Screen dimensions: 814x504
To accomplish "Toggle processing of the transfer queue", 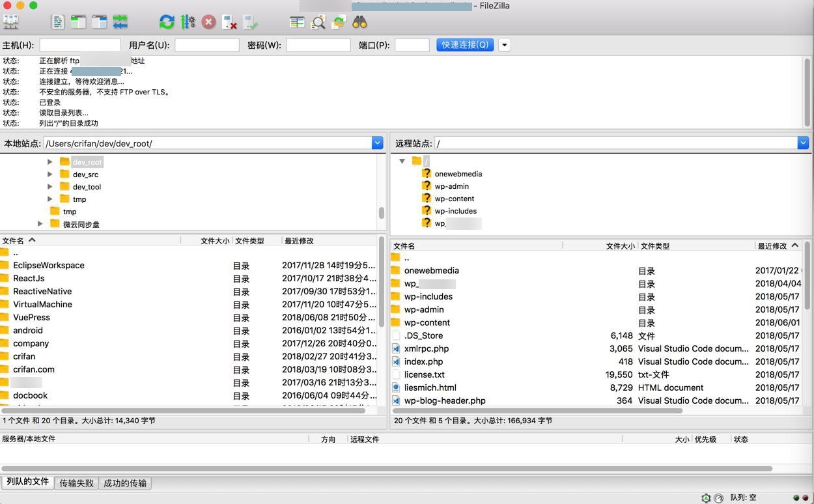I will 188,22.
